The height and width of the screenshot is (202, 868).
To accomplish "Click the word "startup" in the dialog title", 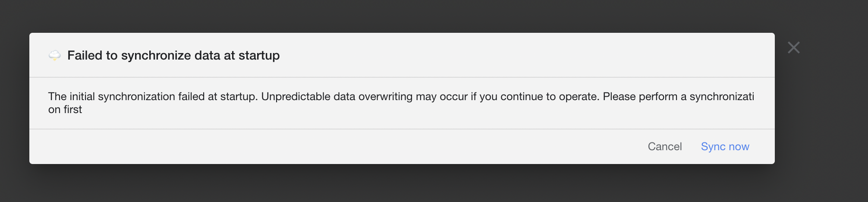I will pyautogui.click(x=259, y=55).
